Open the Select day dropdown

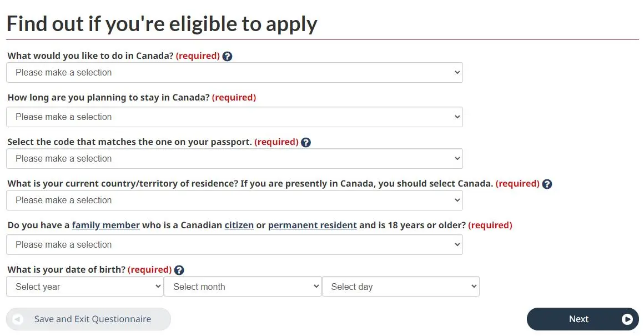[x=401, y=287]
